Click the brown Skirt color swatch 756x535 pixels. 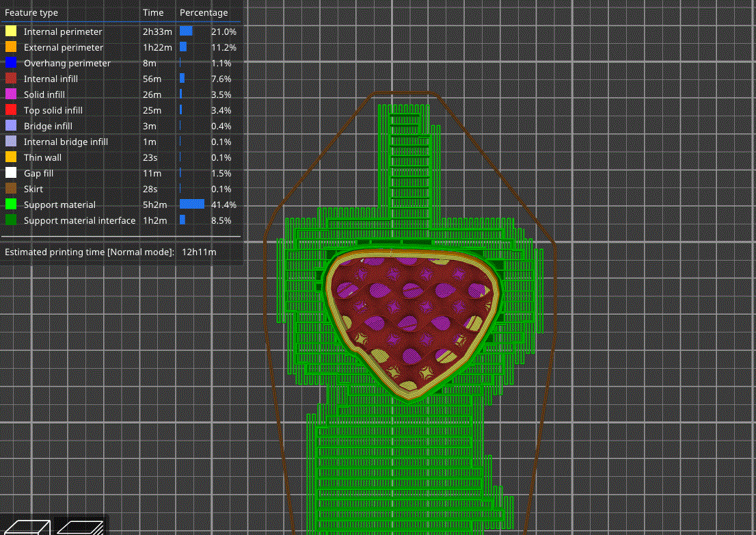(x=11, y=189)
